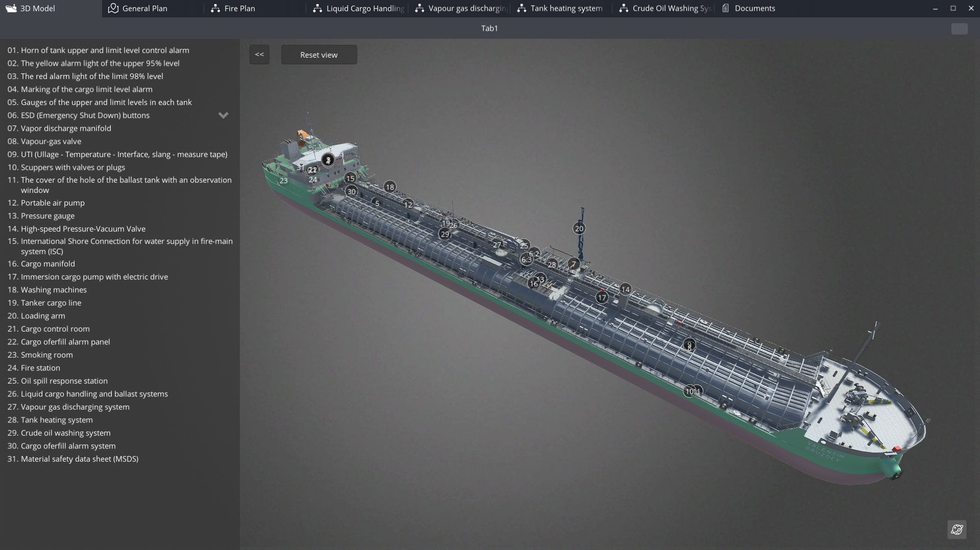The image size is (980, 550).
Task: Click the planet icon in the bottom-right corner
Action: (x=957, y=530)
